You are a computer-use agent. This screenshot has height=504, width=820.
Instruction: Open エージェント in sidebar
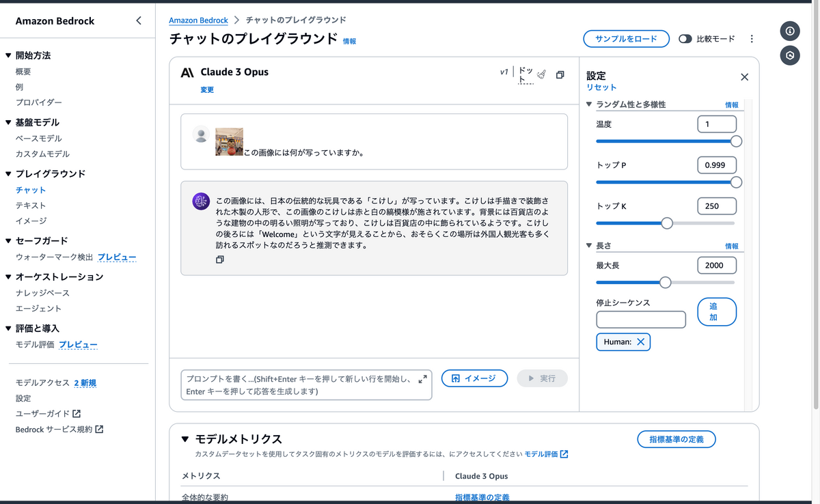(x=38, y=309)
